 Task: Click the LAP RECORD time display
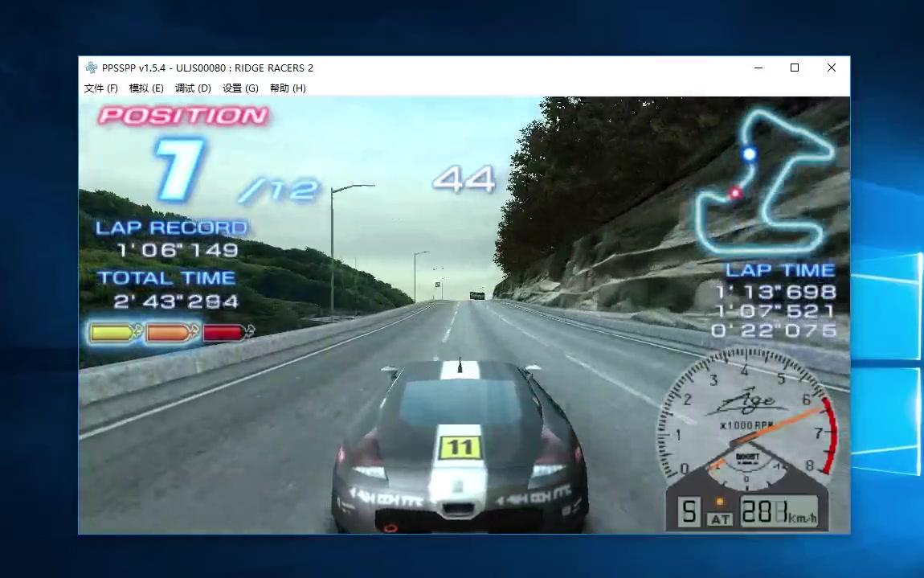pos(178,249)
